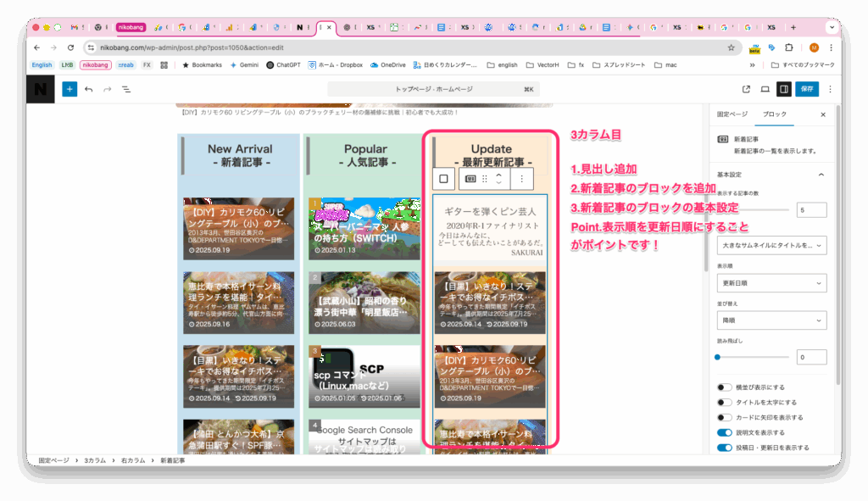Click the undo arrow in editor toolbar
The image size is (868, 501).
tap(89, 89)
